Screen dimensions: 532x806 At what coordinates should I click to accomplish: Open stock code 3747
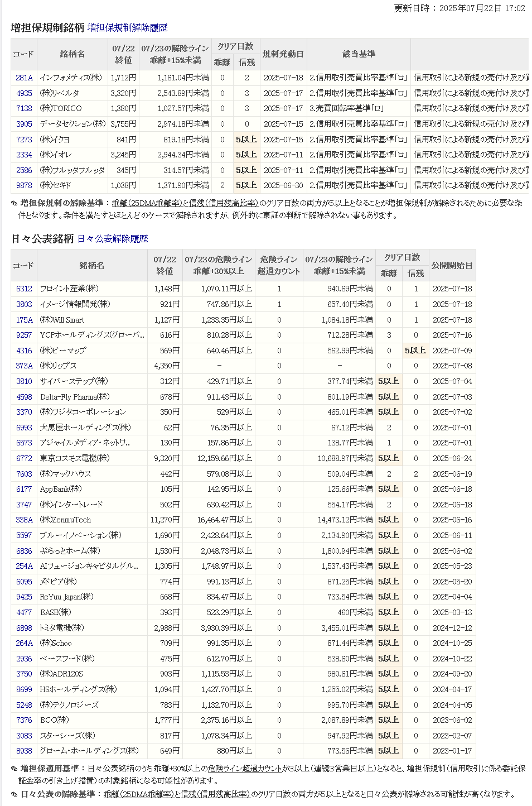pyautogui.click(x=24, y=505)
